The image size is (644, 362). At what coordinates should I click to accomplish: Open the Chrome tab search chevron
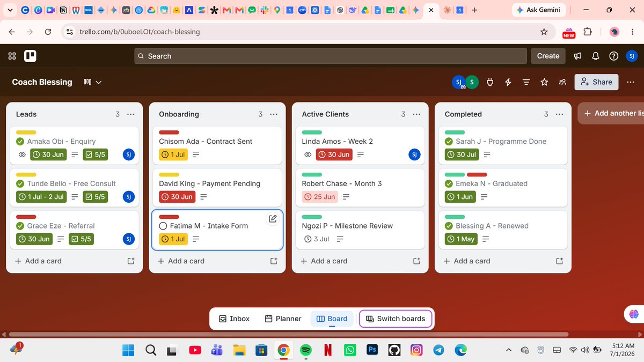point(10,10)
